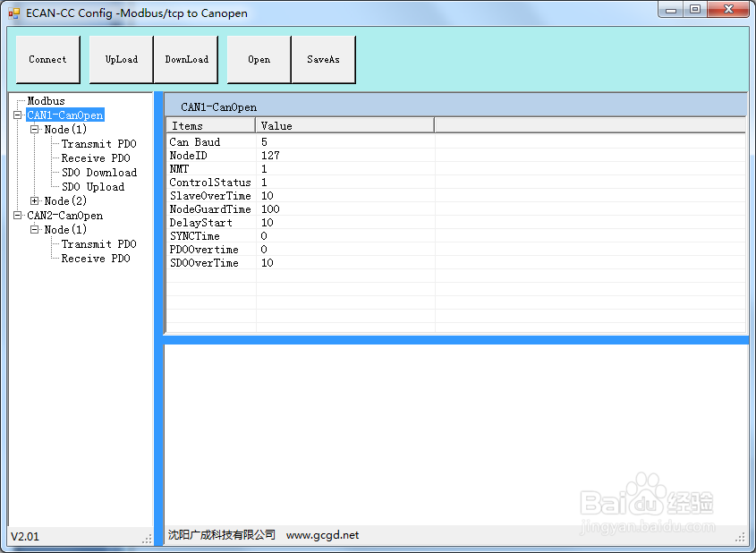The height and width of the screenshot is (553, 756).
Task: Select the PDOOvertime row label
Action: (x=204, y=250)
